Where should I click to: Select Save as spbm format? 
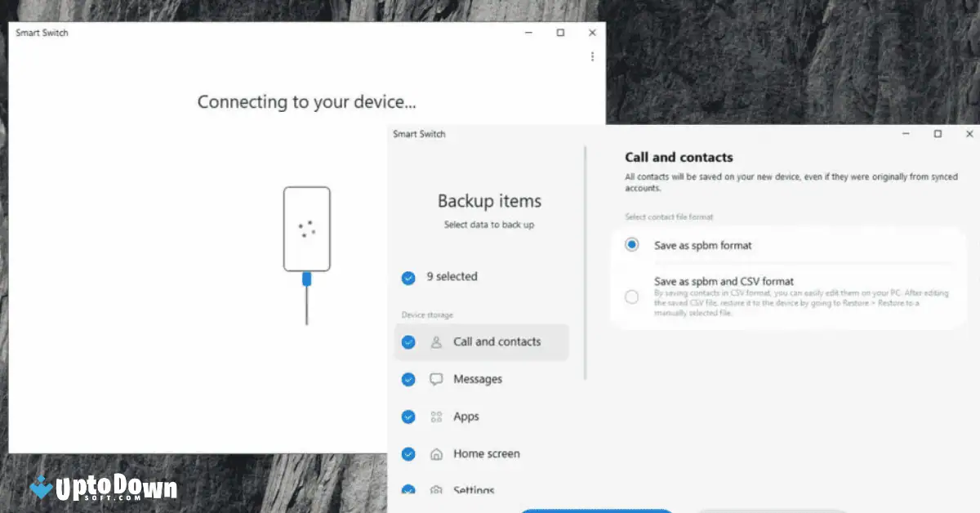coord(631,243)
